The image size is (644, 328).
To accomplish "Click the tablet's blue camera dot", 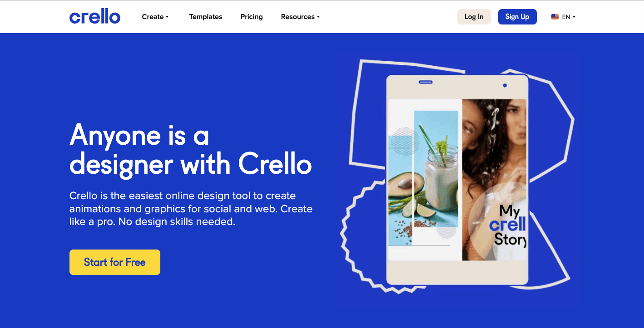I will 505,85.
